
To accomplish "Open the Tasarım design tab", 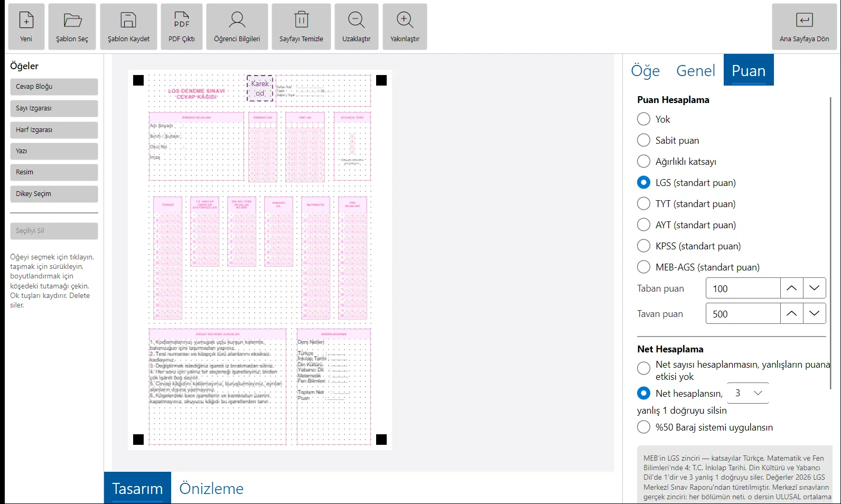I will coord(137,488).
